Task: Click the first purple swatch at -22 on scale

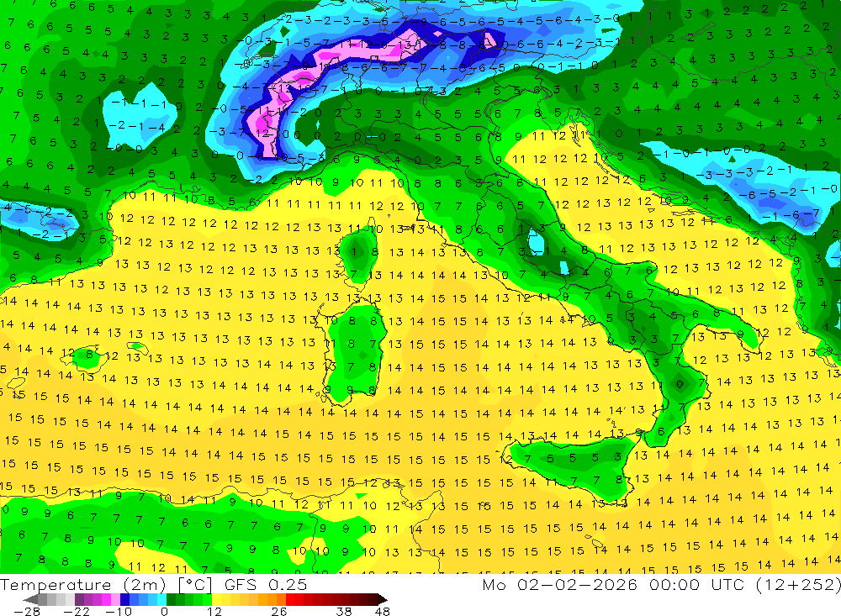Action: pyautogui.click(x=79, y=599)
